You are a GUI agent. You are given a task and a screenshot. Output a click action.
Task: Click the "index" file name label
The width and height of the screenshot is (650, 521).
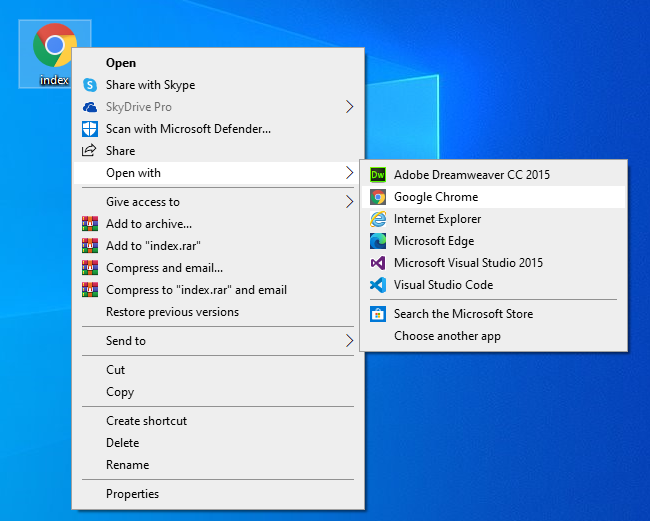[x=54, y=80]
